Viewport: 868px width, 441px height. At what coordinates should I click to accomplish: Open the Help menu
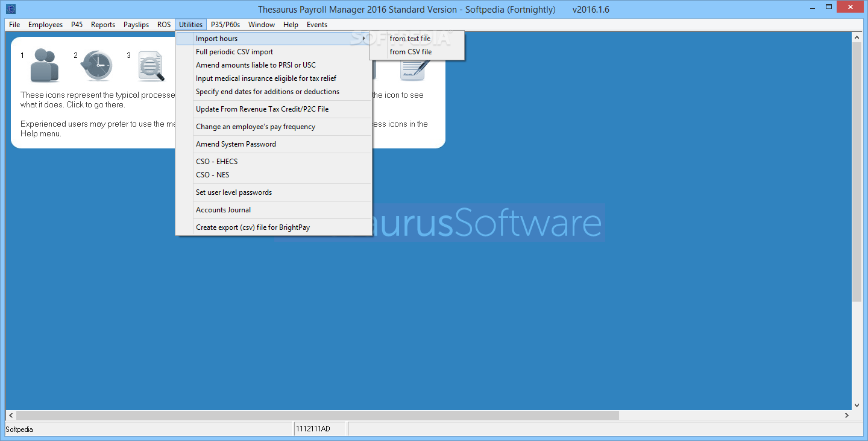click(291, 25)
